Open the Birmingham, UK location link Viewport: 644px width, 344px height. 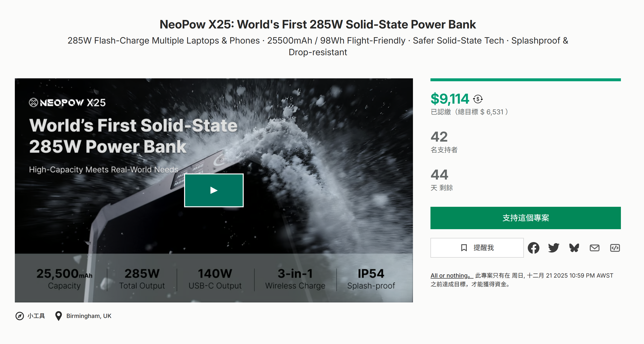pos(89,316)
